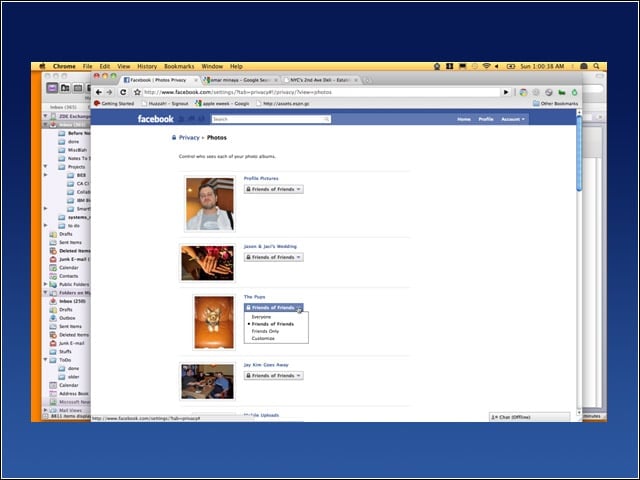Viewport: 640px width, 480px height.
Task: Choose Customize in the privacy menu
Action: coord(263,338)
